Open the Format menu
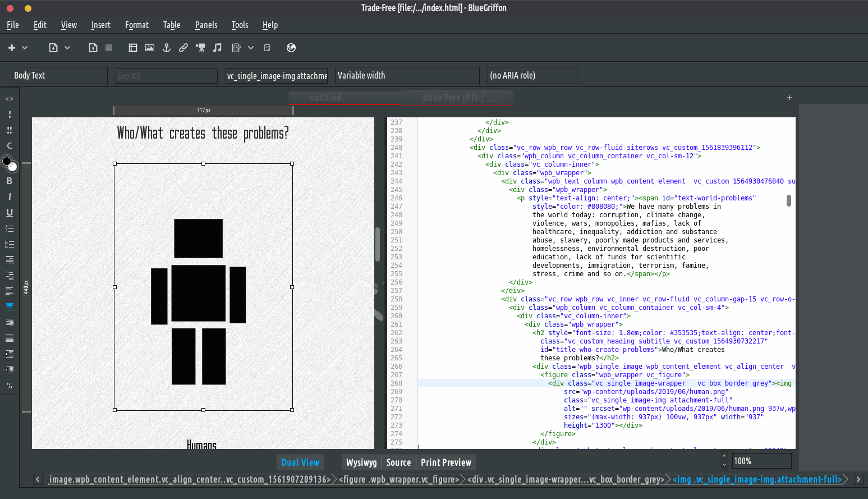Screen dimensions: 868x499 click(137, 25)
